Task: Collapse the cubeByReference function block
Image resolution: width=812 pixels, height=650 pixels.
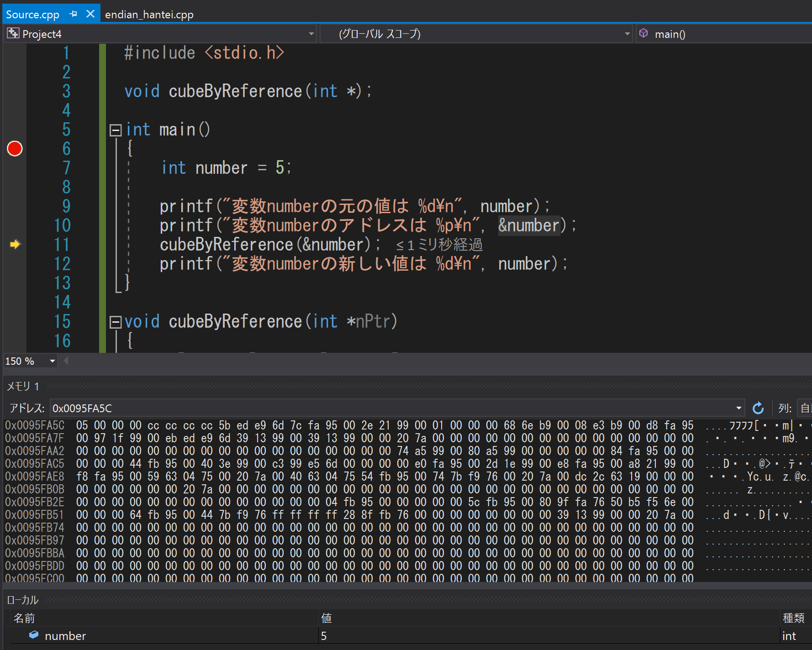Action: (116, 322)
